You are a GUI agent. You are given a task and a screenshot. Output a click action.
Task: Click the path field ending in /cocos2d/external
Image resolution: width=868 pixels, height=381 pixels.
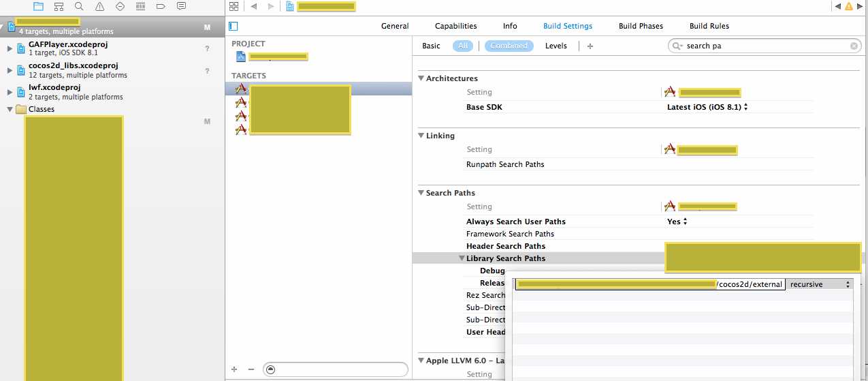pos(650,284)
